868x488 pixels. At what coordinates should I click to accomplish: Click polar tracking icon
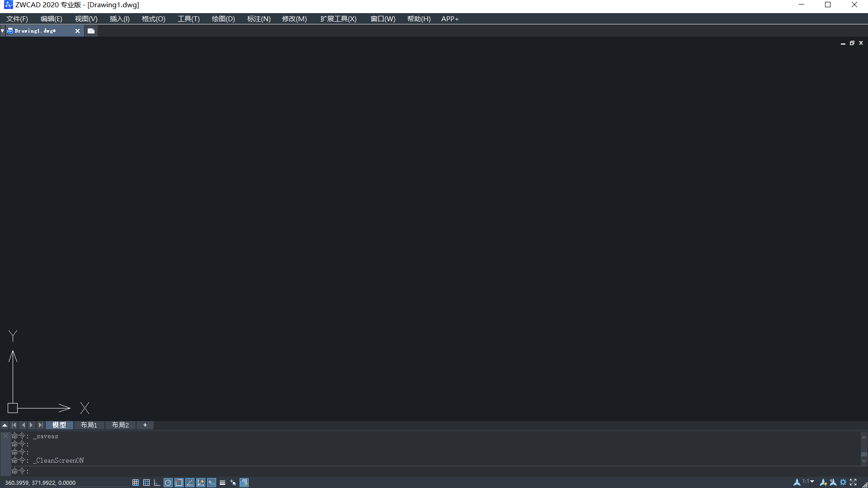pyautogui.click(x=168, y=483)
